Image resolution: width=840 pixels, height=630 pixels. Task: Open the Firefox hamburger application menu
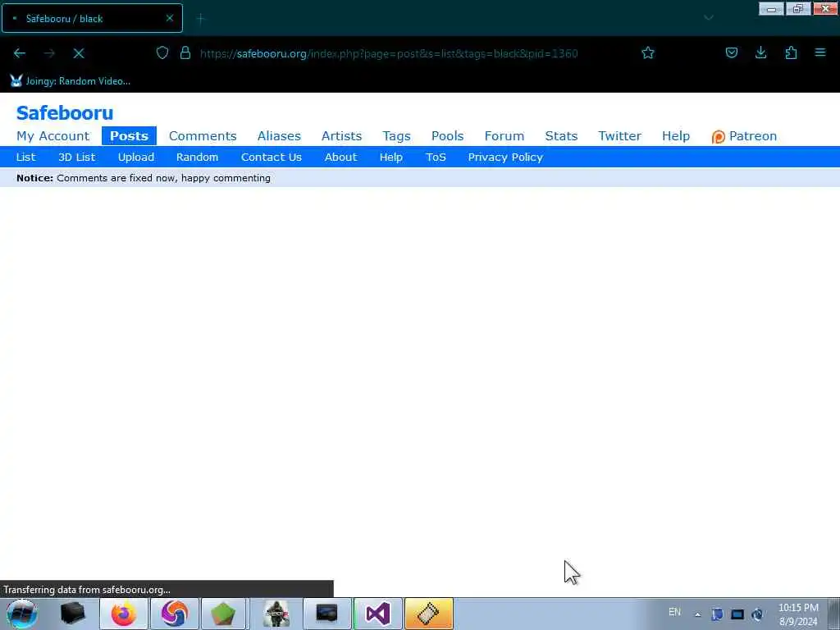click(x=820, y=52)
